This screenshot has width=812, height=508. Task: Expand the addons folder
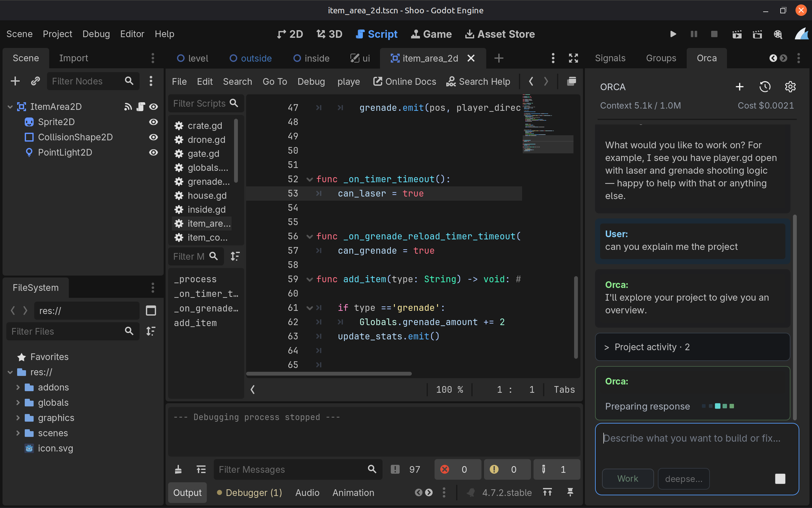18,387
